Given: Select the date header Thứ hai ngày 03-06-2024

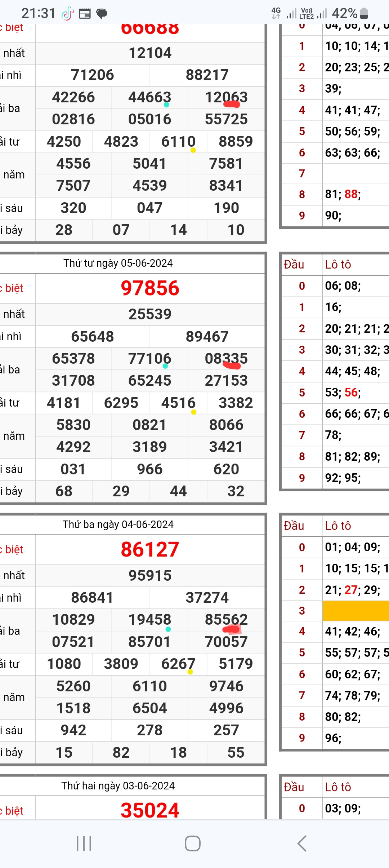Looking at the screenshot, I should click(118, 786).
